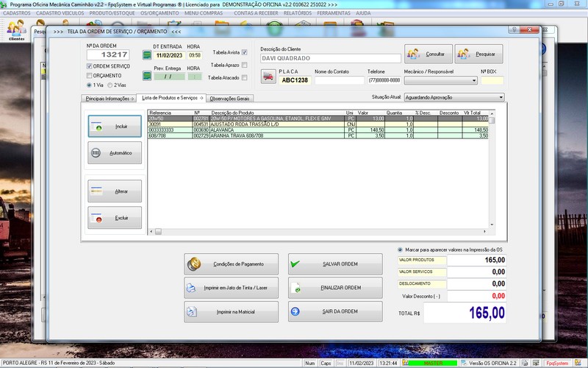Click Incluir to add an item
Image resolution: width=588 pixels, height=368 pixels.
115,126
